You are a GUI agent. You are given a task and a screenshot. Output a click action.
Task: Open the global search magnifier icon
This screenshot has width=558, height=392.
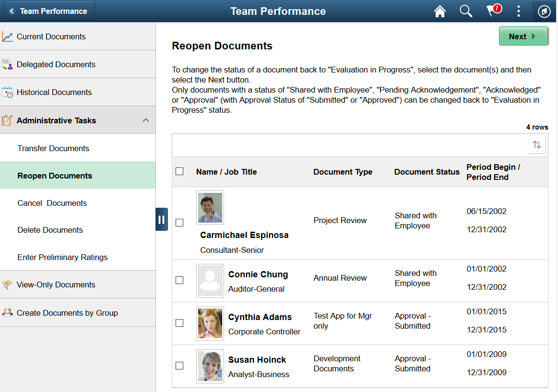(x=466, y=12)
